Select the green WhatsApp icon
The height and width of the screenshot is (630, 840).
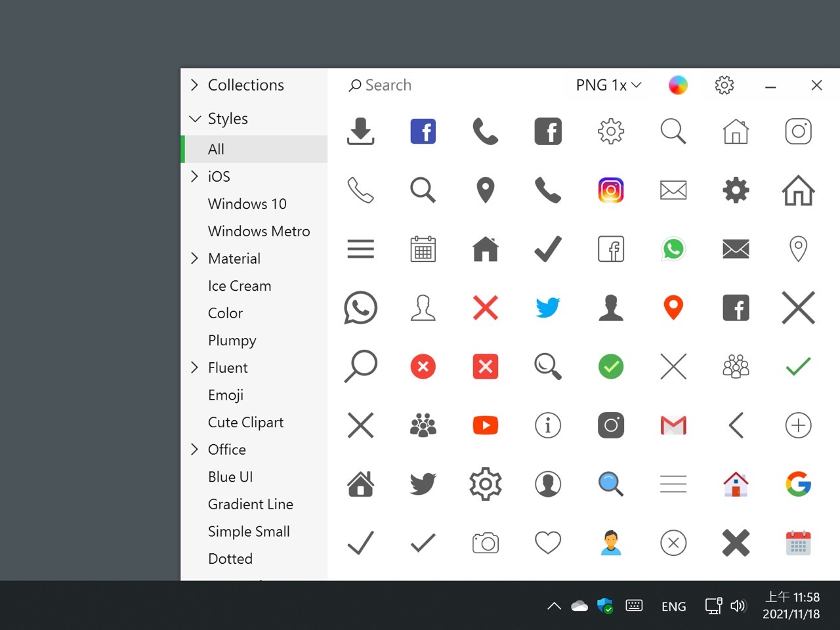[x=673, y=249]
